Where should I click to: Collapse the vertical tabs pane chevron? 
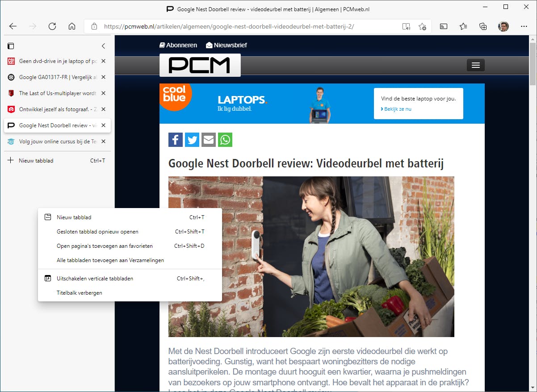103,46
